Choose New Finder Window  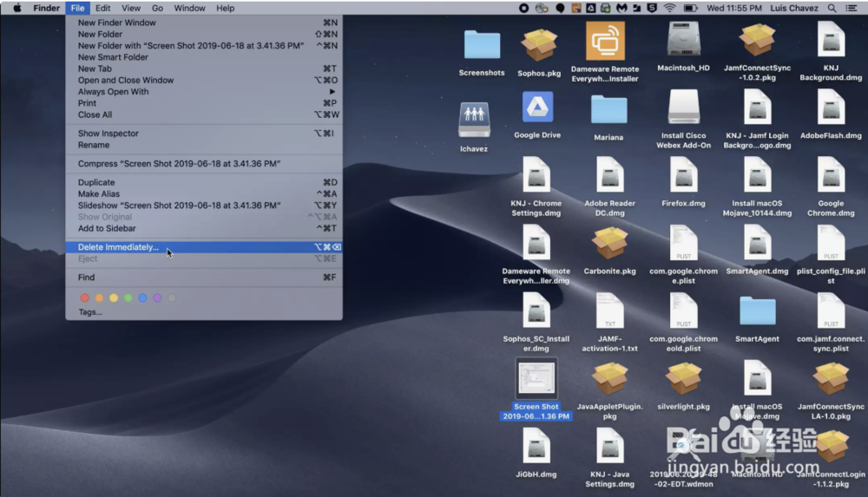click(204, 23)
